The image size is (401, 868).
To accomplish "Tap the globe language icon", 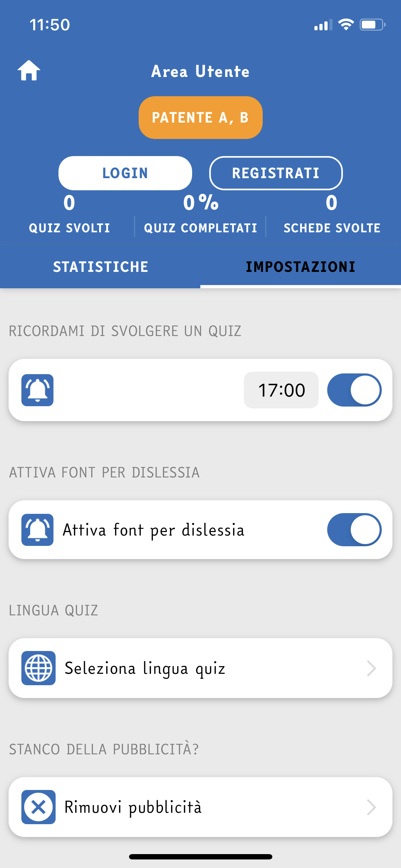I will pyautogui.click(x=38, y=668).
